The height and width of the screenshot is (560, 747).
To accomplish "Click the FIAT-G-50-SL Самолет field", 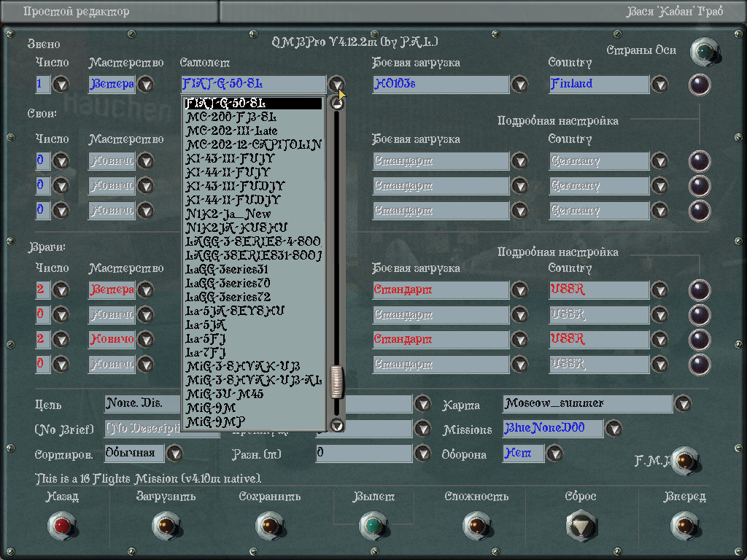I will 253,85.
